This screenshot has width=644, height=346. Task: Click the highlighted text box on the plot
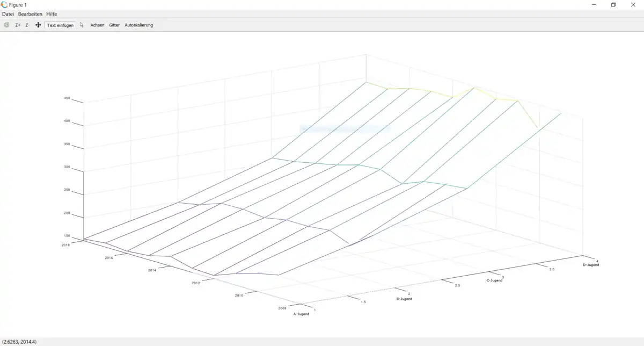click(x=345, y=128)
